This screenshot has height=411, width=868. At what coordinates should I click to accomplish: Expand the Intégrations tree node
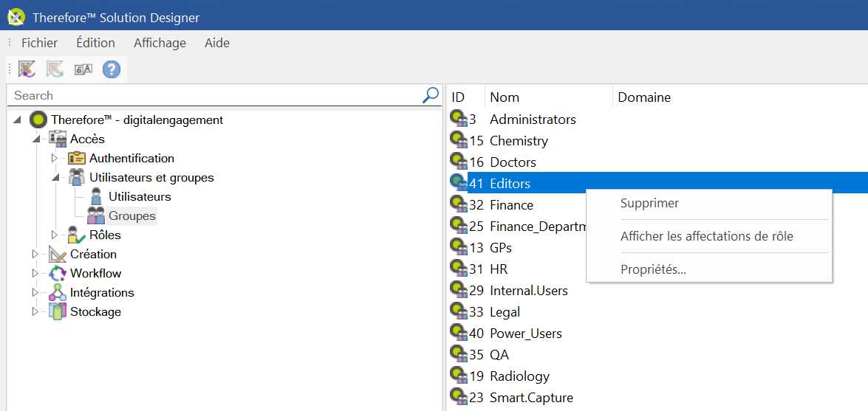click(35, 293)
